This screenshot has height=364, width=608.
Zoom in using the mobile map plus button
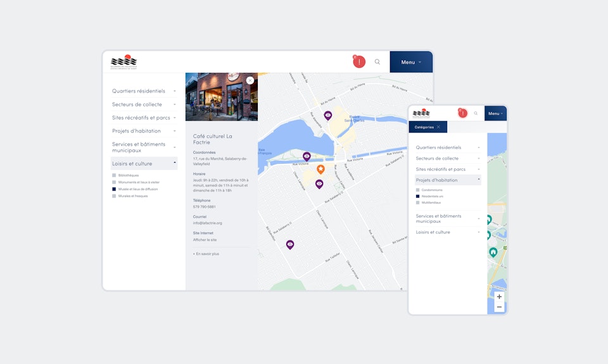499,296
